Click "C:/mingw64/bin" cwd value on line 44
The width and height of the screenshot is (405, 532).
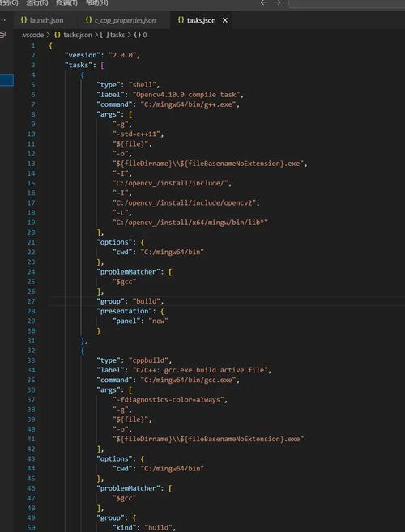tap(172, 469)
